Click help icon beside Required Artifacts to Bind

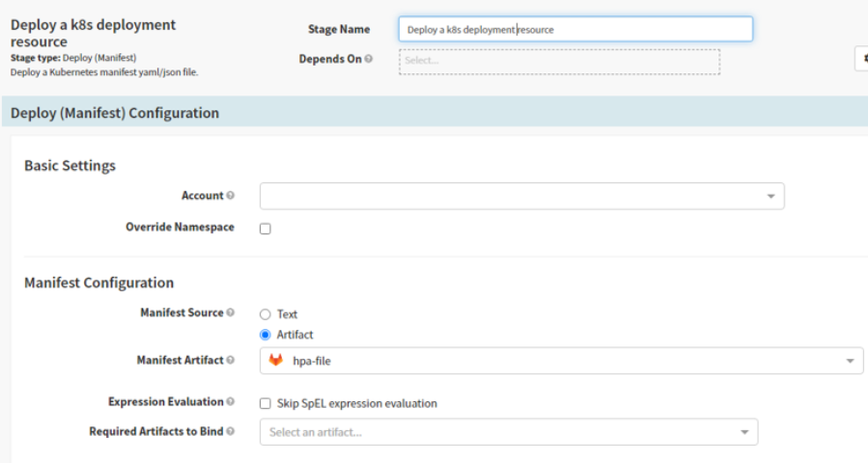point(231,431)
